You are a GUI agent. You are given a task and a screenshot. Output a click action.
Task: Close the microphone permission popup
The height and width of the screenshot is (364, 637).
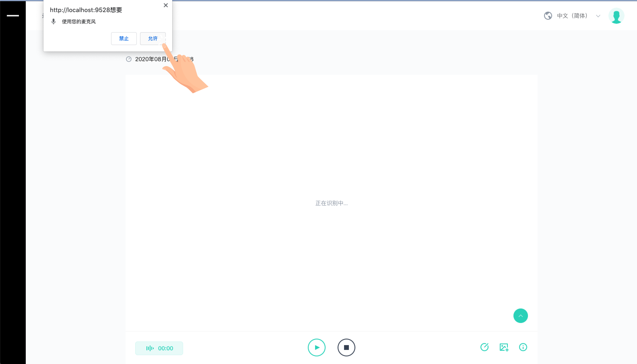click(166, 5)
